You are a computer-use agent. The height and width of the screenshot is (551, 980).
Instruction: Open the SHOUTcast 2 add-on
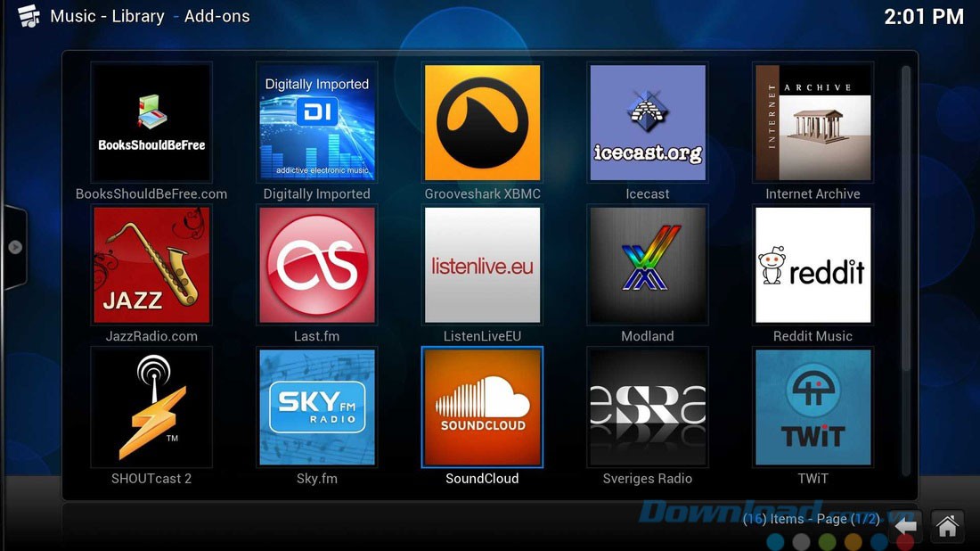pyautogui.click(x=151, y=407)
